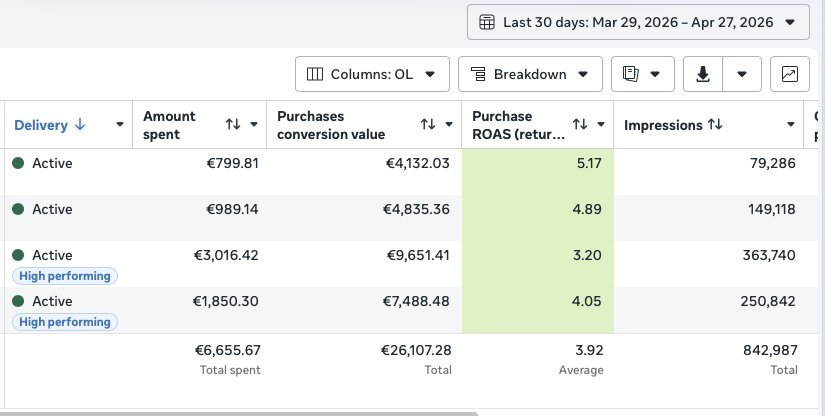The image size is (825, 416).
Task: Click the 5.17 ROAS cell
Action: [538, 172]
